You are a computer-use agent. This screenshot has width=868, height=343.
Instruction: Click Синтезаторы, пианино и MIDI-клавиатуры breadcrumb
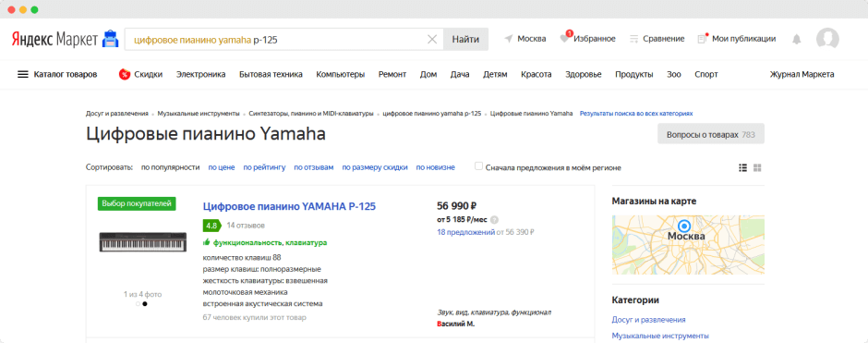[x=311, y=113]
